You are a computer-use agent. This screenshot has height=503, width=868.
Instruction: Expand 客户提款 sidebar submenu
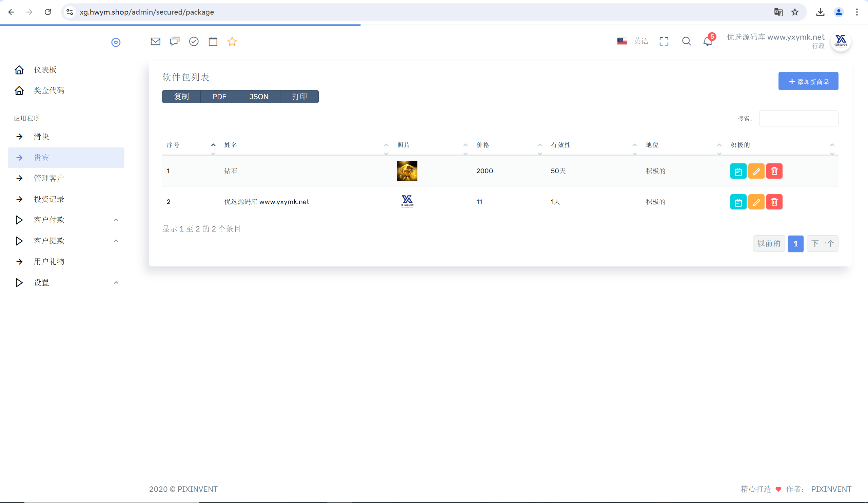click(x=66, y=241)
